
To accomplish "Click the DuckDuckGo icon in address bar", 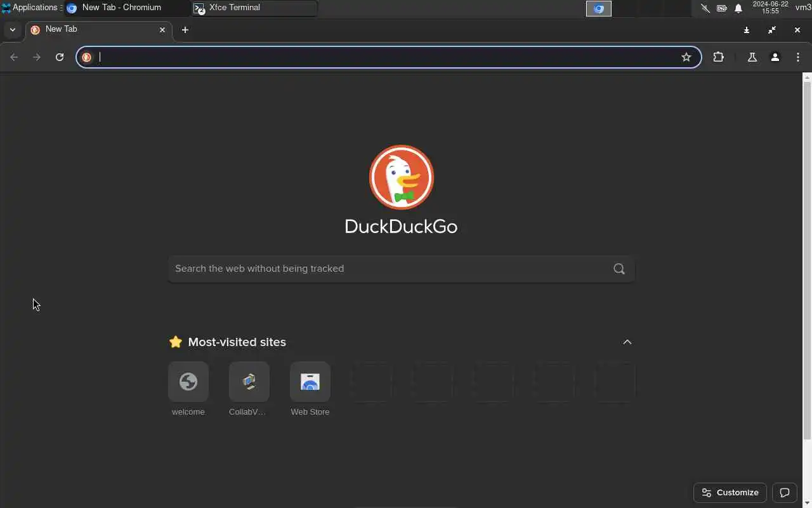I will tap(87, 57).
